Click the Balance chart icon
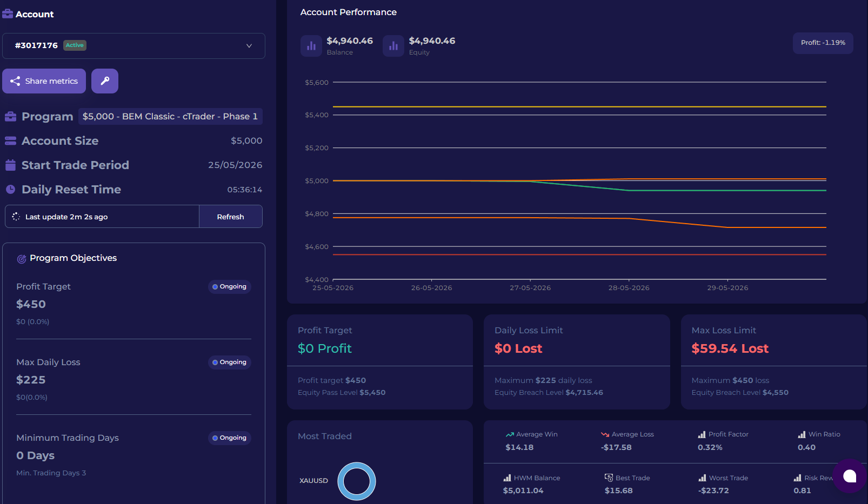This screenshot has height=504, width=868. [311, 46]
